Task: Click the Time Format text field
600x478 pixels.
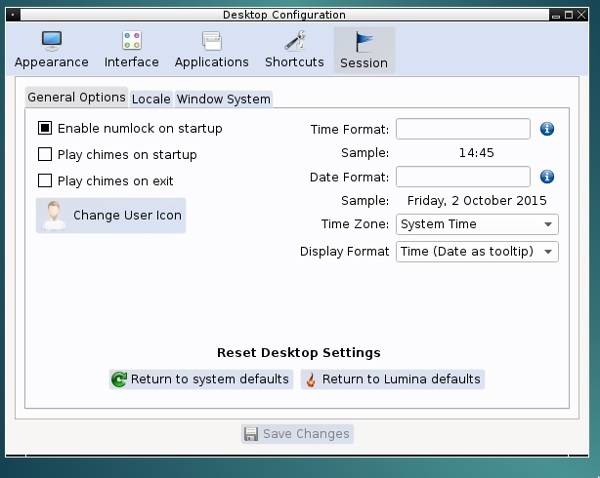Action: pos(462,129)
